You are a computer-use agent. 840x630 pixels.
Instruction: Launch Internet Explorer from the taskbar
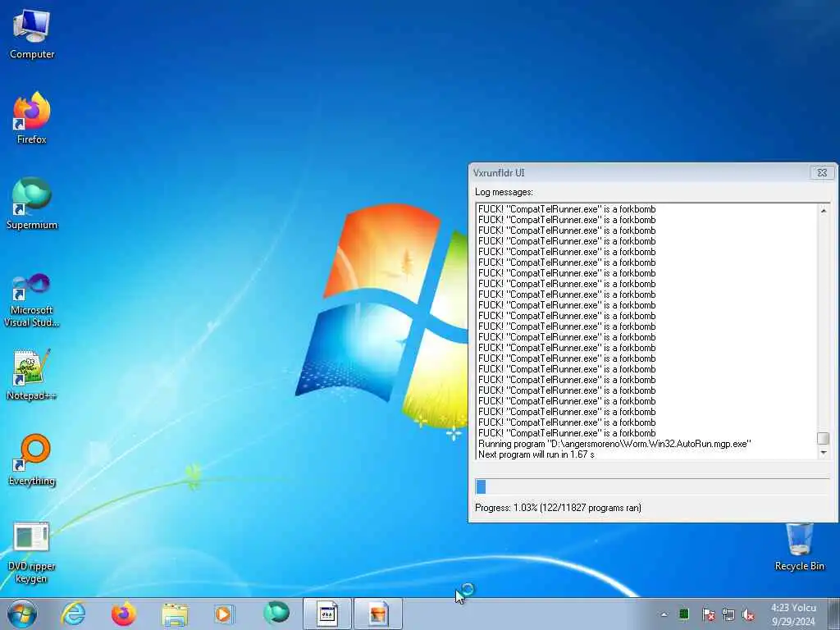pyautogui.click(x=73, y=614)
